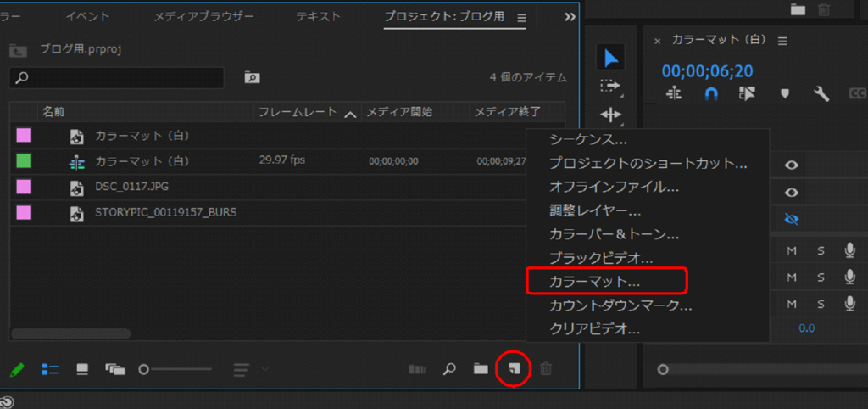Hide the topmost video track eye
The width and height of the screenshot is (868, 409).
[x=791, y=166]
